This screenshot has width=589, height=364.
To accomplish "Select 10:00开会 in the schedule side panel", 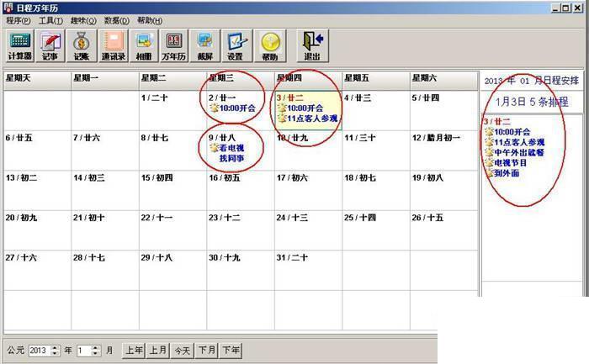I will point(512,132).
